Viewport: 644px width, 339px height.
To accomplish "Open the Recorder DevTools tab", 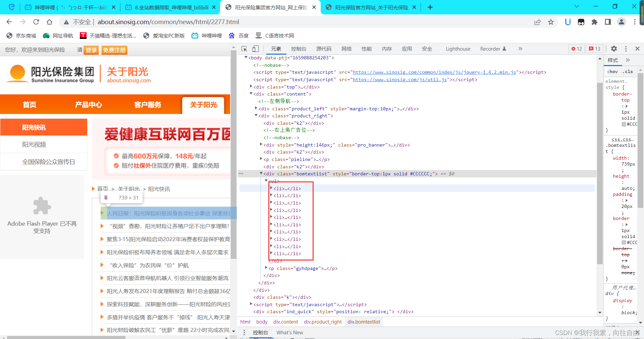I will coord(493,49).
